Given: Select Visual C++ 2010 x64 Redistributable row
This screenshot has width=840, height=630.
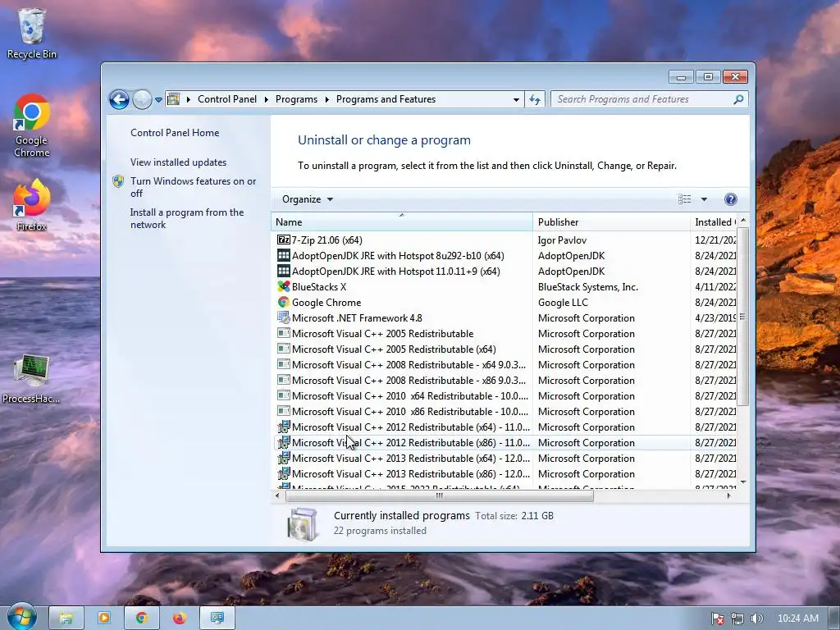Looking at the screenshot, I should tap(506, 395).
